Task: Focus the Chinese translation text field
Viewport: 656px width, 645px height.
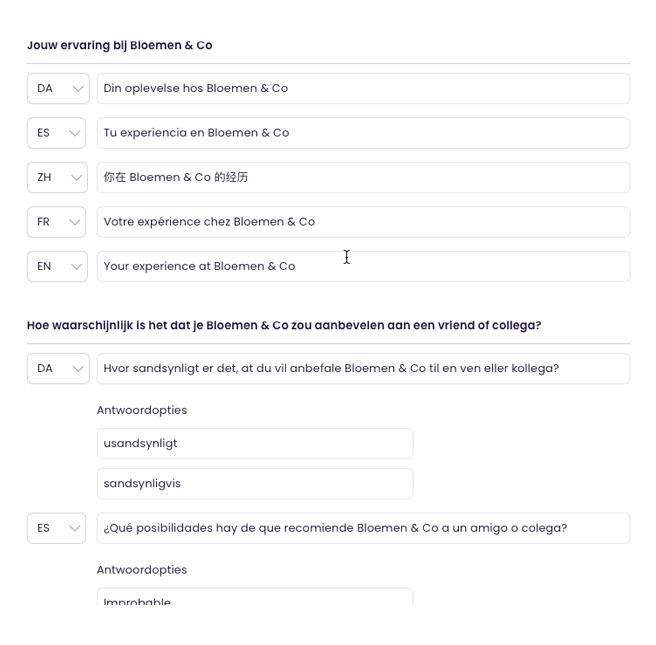Action: tap(363, 177)
